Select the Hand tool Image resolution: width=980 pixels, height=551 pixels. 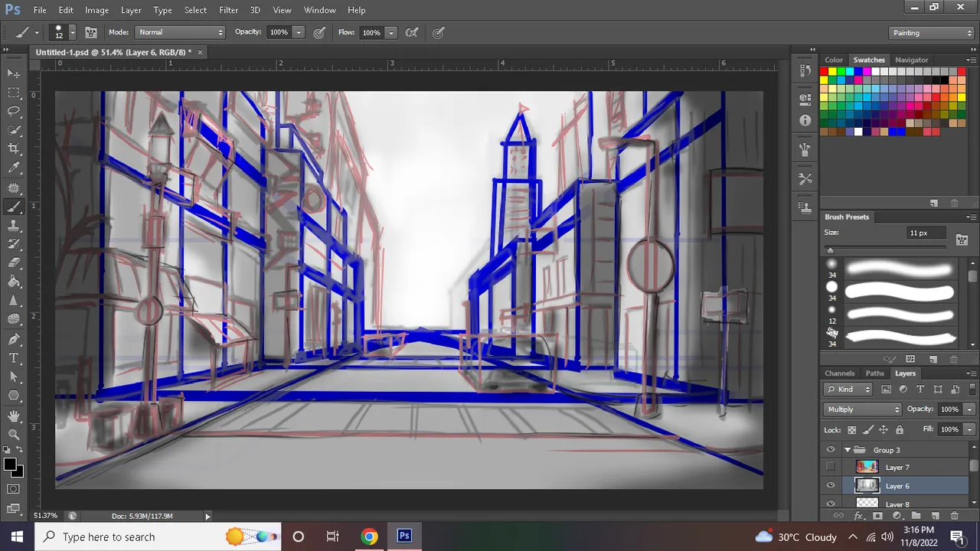(x=14, y=416)
